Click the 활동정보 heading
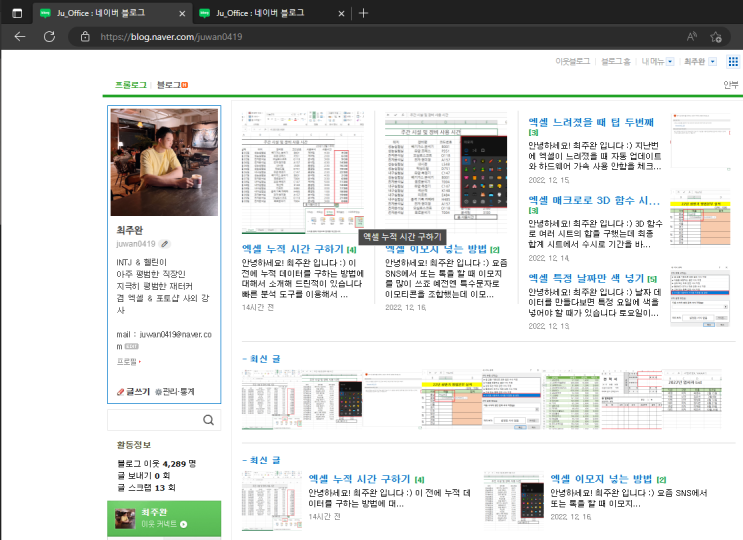The image size is (743, 540). [x=134, y=445]
